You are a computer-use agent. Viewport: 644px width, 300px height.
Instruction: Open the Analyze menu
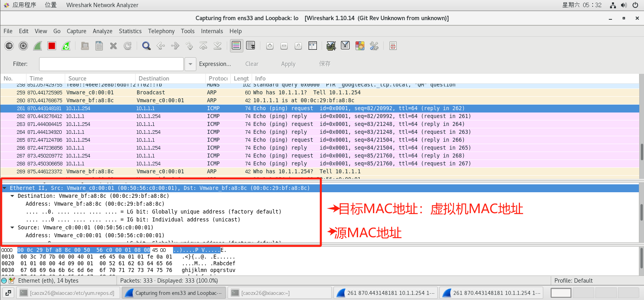tap(102, 31)
